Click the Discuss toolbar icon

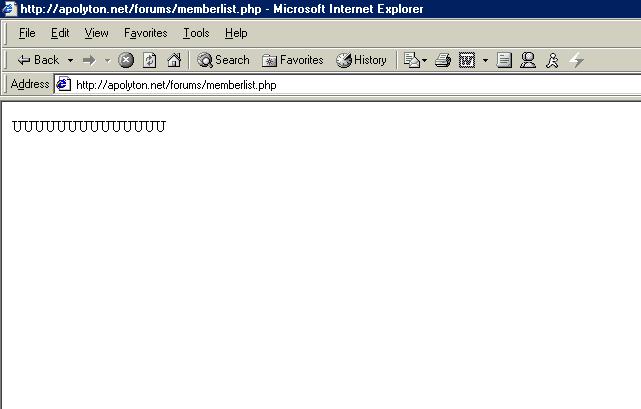(504, 60)
